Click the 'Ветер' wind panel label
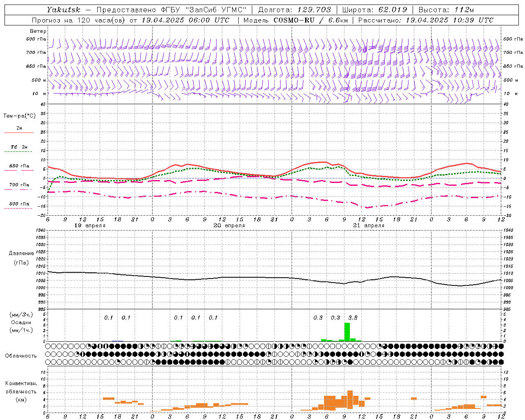 pos(38,31)
